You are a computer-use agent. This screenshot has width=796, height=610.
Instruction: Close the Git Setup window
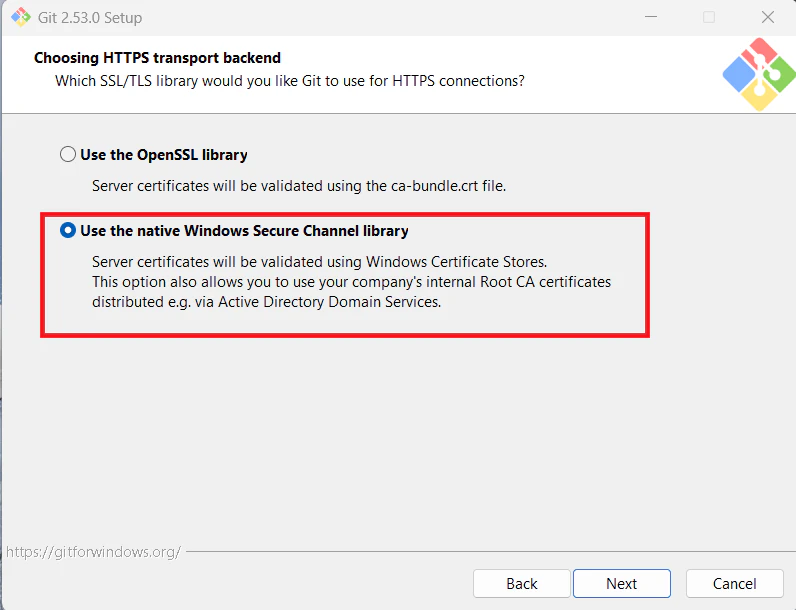768,17
